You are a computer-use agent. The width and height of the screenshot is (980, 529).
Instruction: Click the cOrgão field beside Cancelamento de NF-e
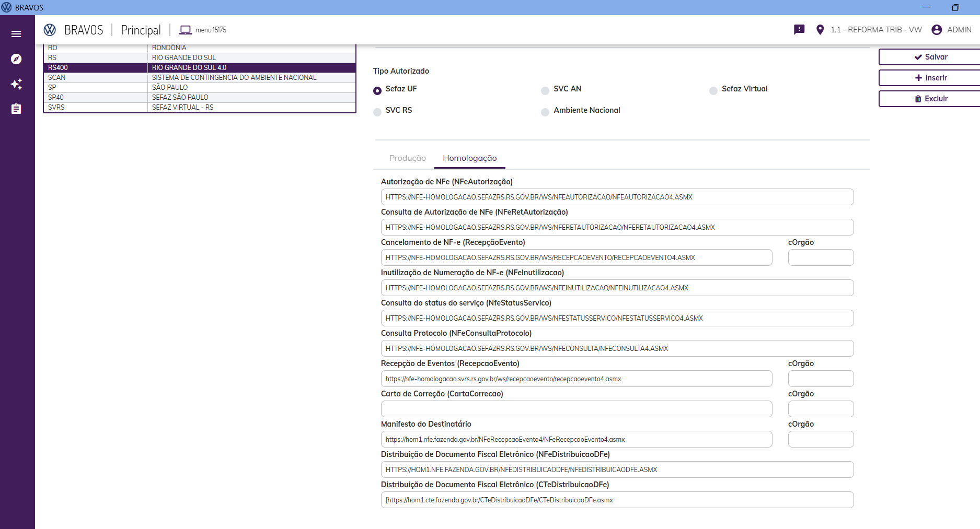[821, 257]
